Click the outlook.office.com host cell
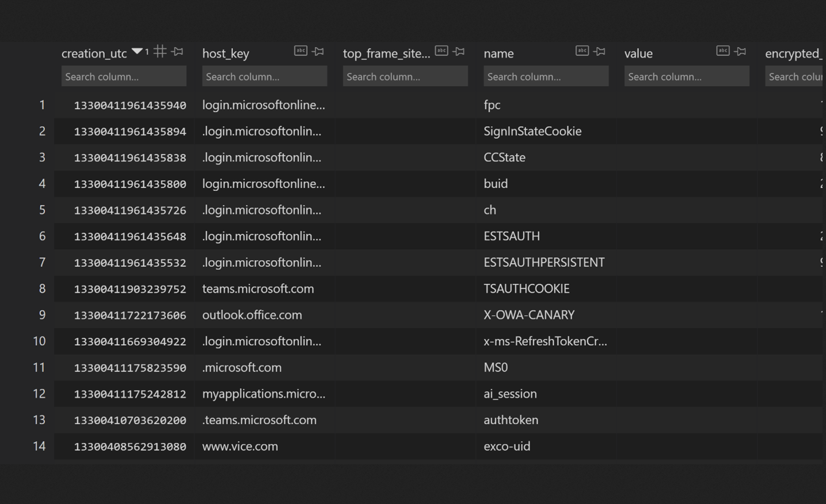The height and width of the screenshot is (504, 826). click(x=252, y=315)
